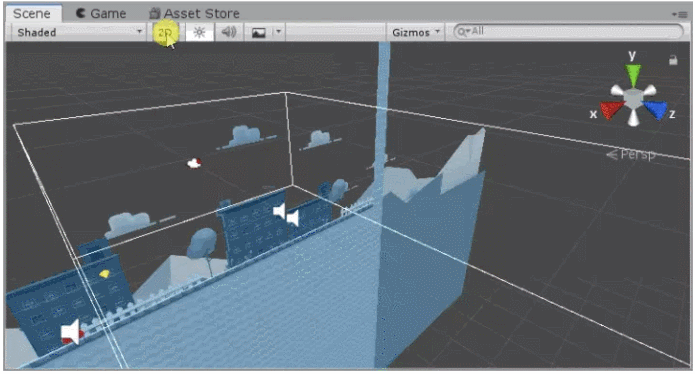This screenshot has width=695, height=374.
Task: Toggle scene audio speaker button
Action: coord(229,32)
